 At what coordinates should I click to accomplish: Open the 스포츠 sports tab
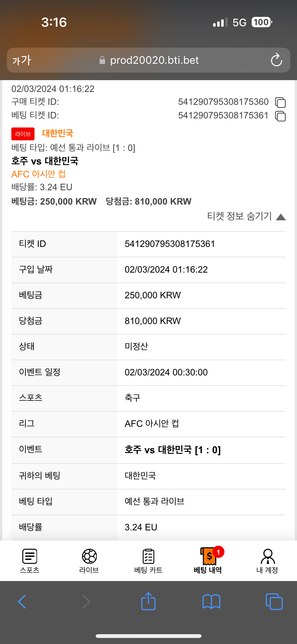[x=30, y=561]
